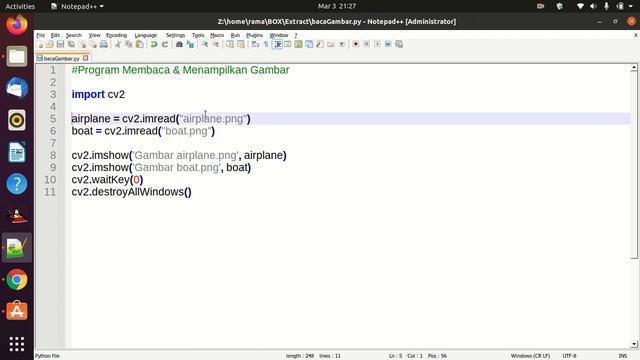Print the document via the Print icon
This screenshot has height=360, width=640.
click(103, 44)
